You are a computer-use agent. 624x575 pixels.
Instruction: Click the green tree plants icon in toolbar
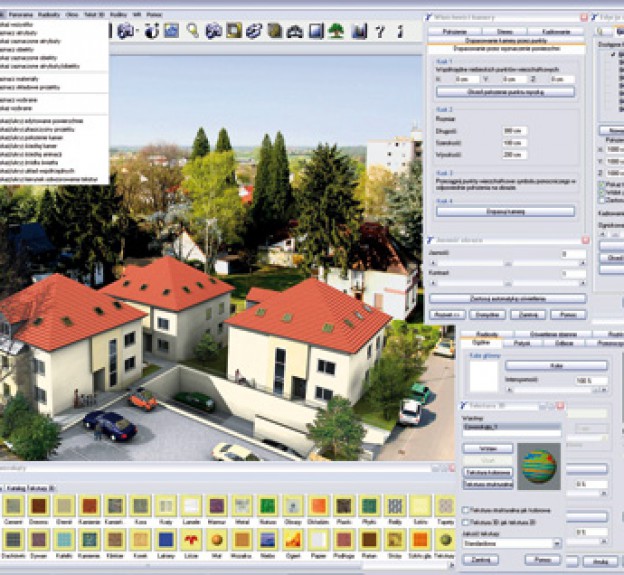336,31
